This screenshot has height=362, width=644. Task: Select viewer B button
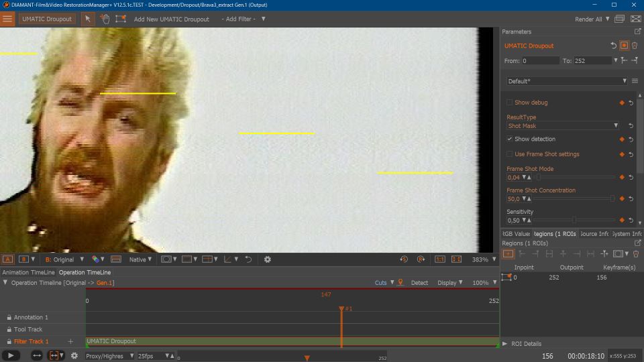coord(23,259)
